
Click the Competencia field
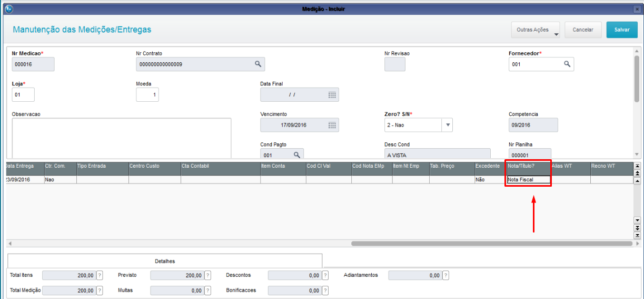[x=533, y=125]
